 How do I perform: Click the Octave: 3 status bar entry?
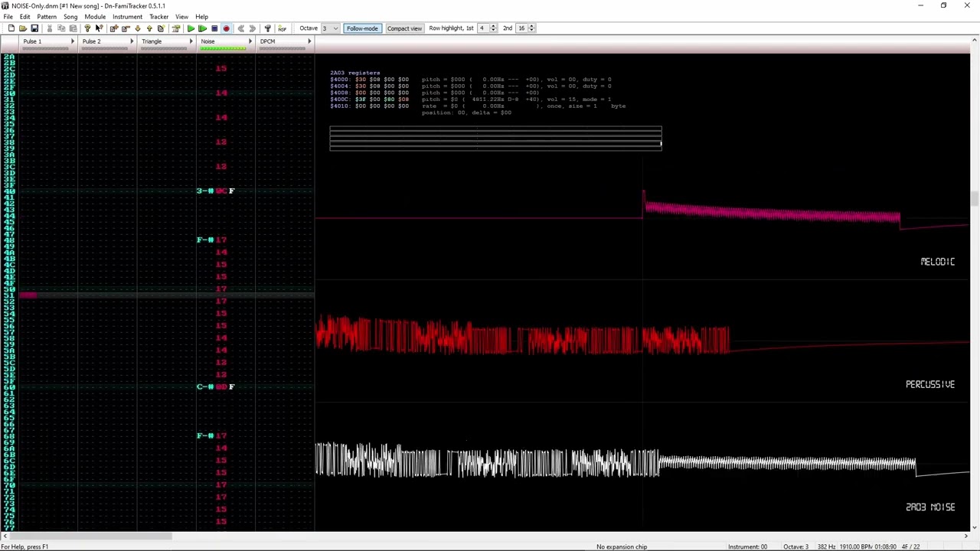[x=795, y=546]
